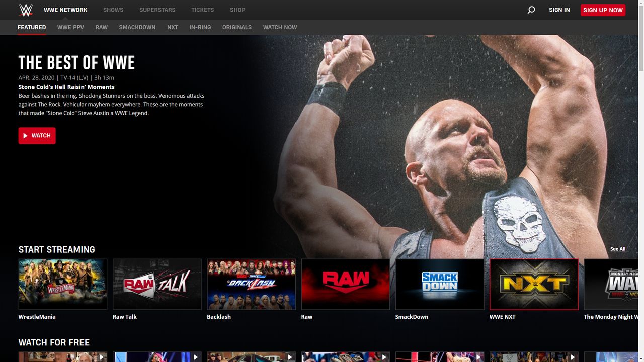Viewport: 644px width, 362px height.
Task: Click Stone Cold's Hell Raisin' Moments title
Action: point(66,87)
